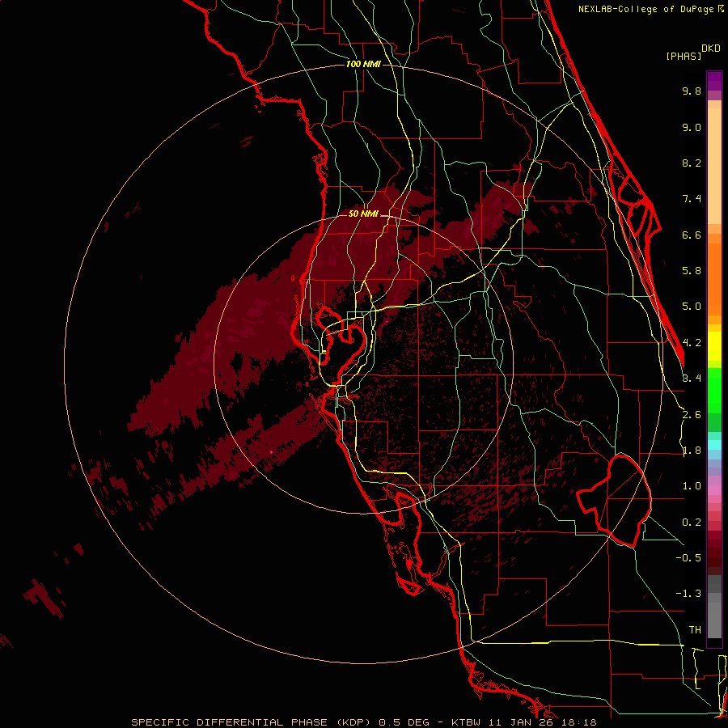Click the NEXLAB-College of DuPage credit text

click(647, 9)
